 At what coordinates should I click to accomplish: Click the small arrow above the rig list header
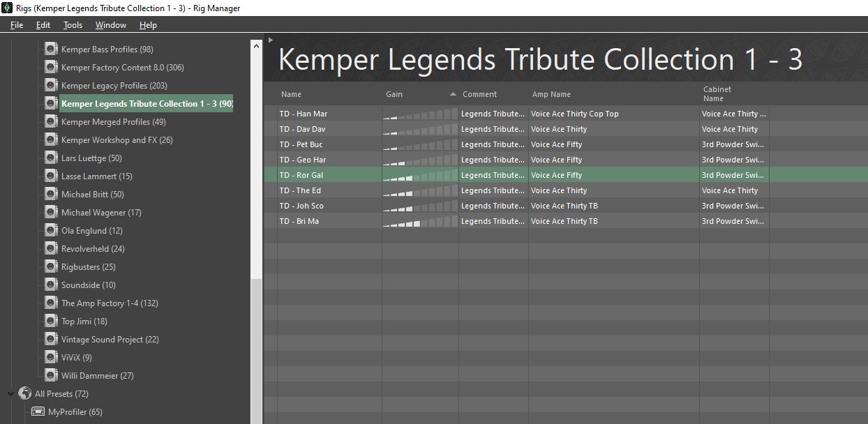(x=271, y=40)
